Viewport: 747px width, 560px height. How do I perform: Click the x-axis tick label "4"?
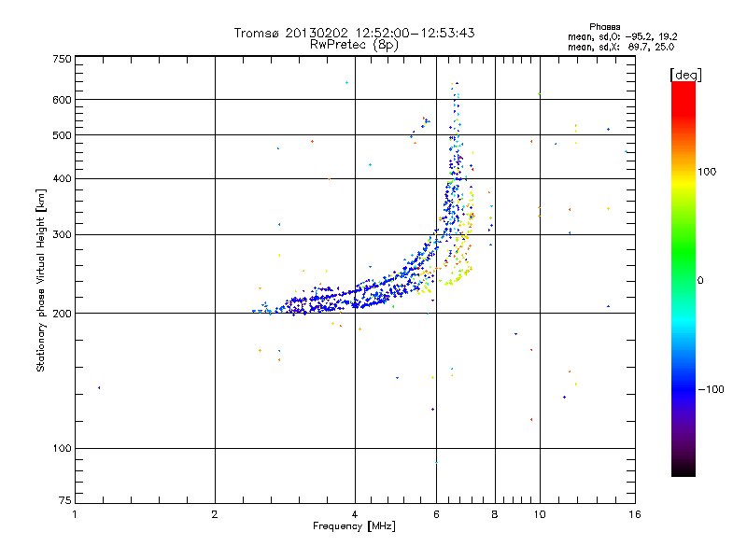(x=355, y=514)
